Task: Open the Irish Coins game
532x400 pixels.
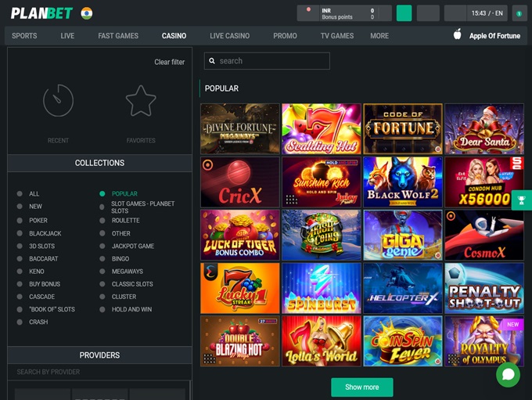Action: pos(322,235)
